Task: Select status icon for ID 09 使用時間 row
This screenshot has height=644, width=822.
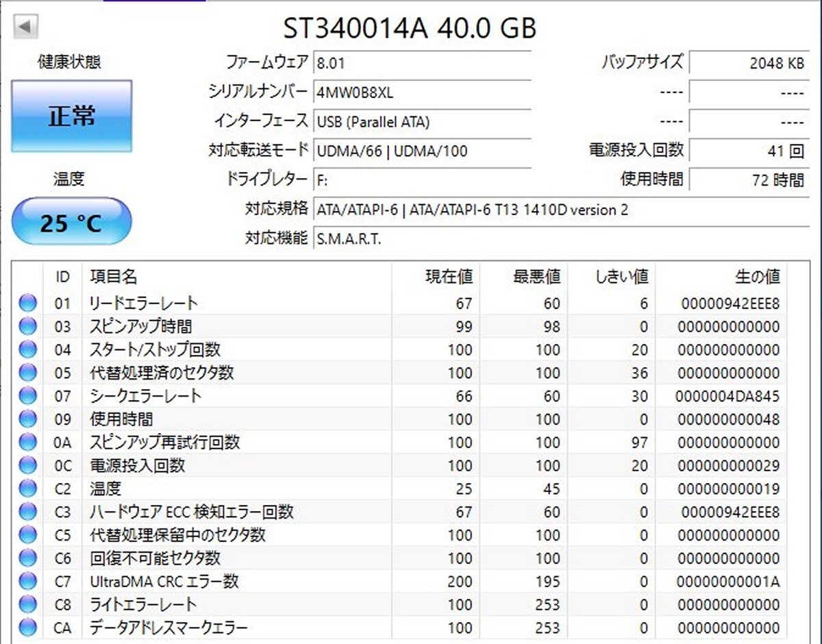Action: click(x=27, y=419)
